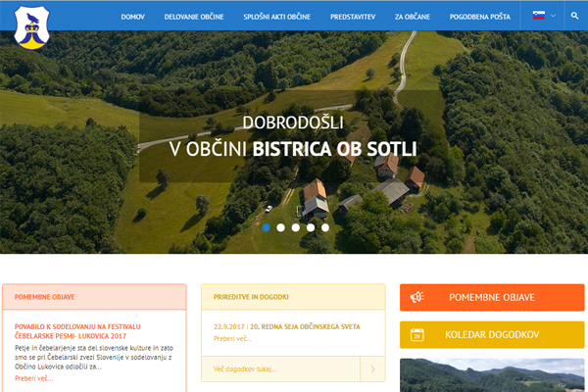
Task: Select the third slider dot
Action: coord(296,226)
